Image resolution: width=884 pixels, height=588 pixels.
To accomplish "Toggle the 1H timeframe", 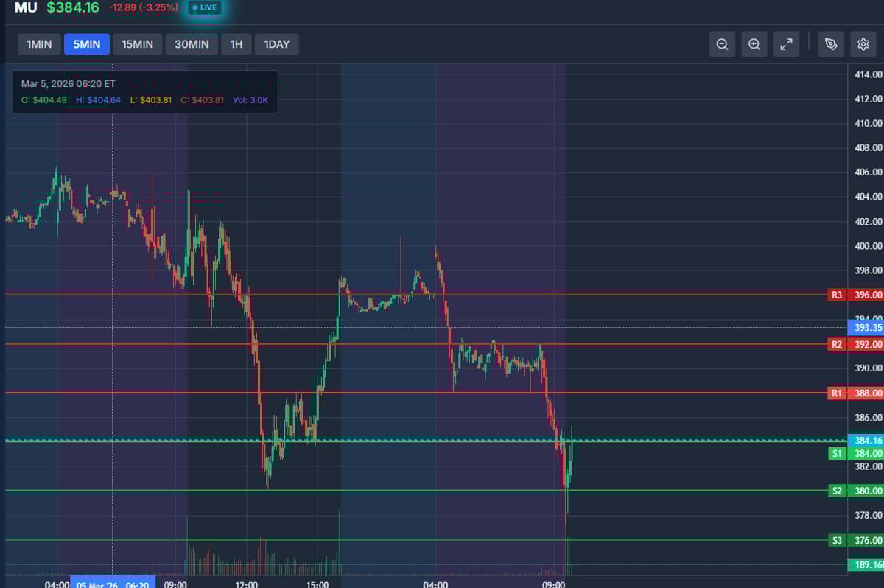I will [236, 44].
